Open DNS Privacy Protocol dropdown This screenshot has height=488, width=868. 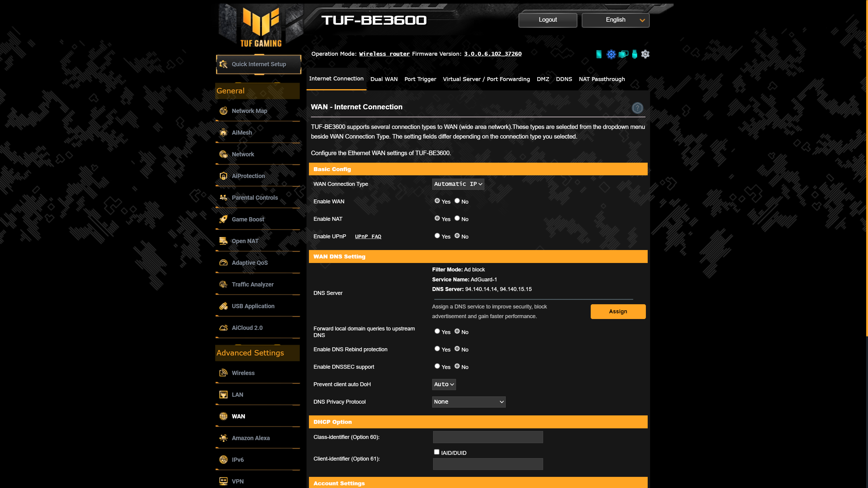coord(469,402)
